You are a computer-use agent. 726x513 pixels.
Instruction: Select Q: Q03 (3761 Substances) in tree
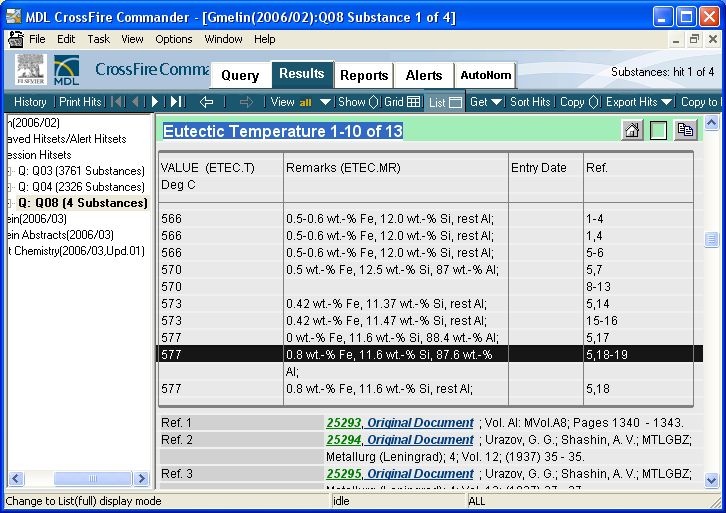tap(81, 171)
